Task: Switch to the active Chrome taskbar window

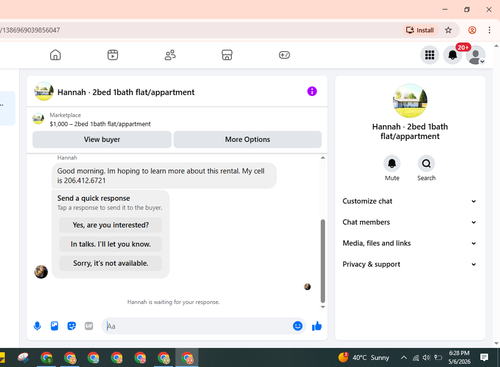Action: (x=187, y=358)
